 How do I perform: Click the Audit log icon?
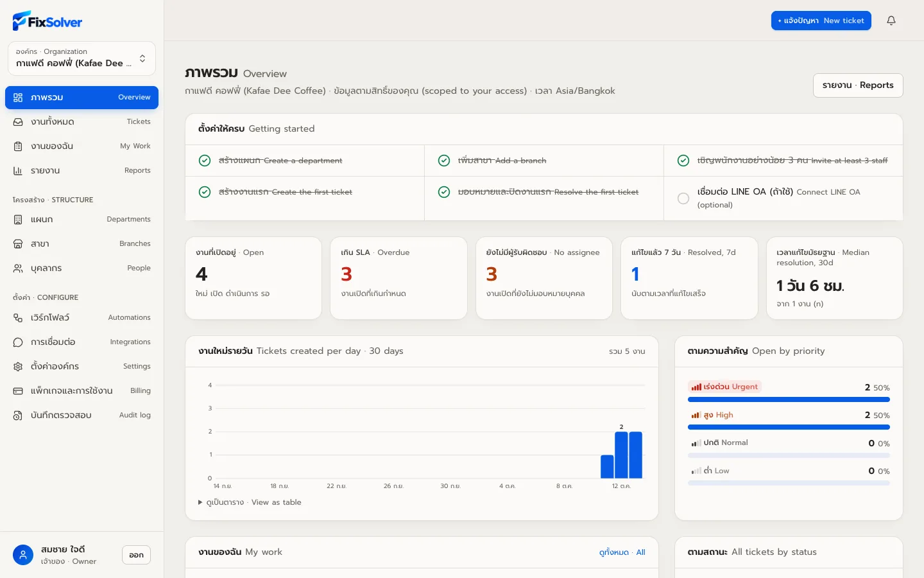click(x=18, y=416)
